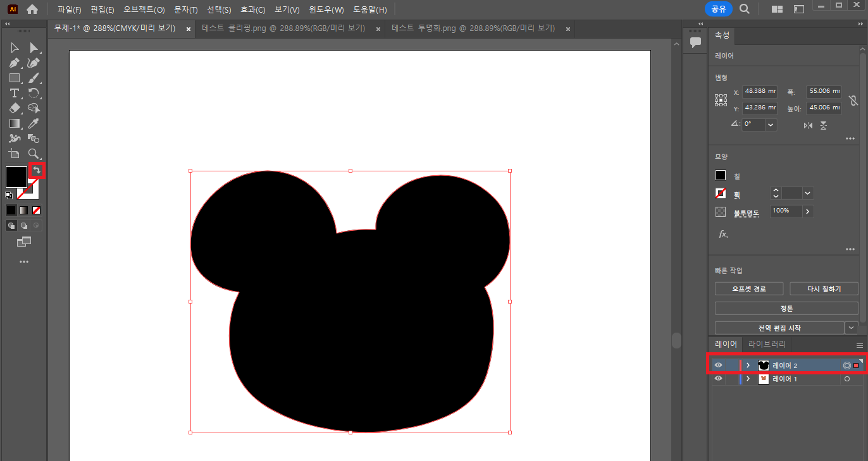Select the Pen tool
868x461 pixels.
14,63
